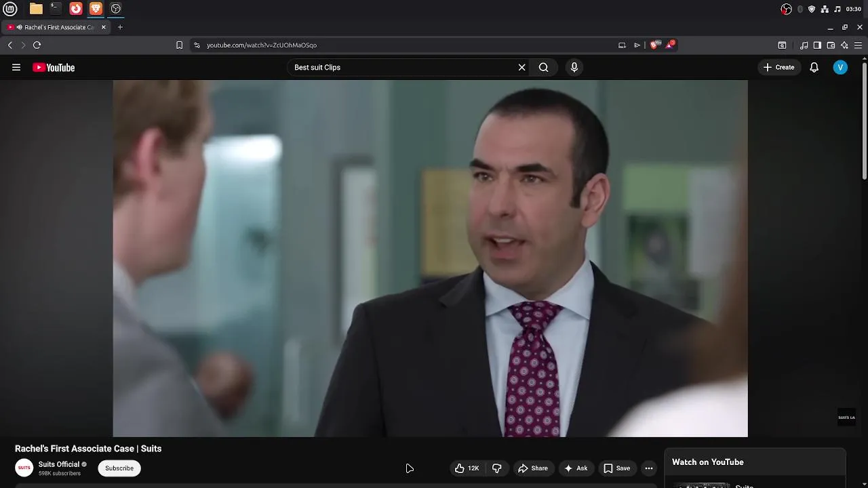
Task: Open the Create menu
Action: [778, 67]
